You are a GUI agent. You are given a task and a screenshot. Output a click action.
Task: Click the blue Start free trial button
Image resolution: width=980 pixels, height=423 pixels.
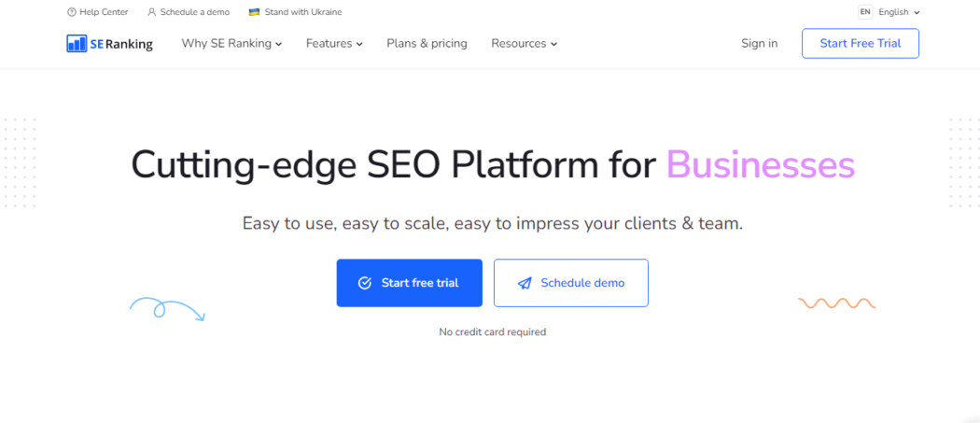pos(410,283)
